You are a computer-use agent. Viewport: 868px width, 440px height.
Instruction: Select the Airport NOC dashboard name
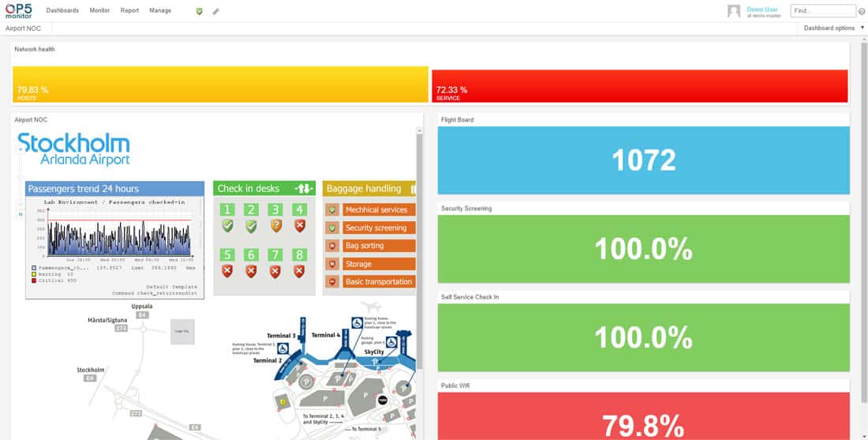click(x=23, y=28)
